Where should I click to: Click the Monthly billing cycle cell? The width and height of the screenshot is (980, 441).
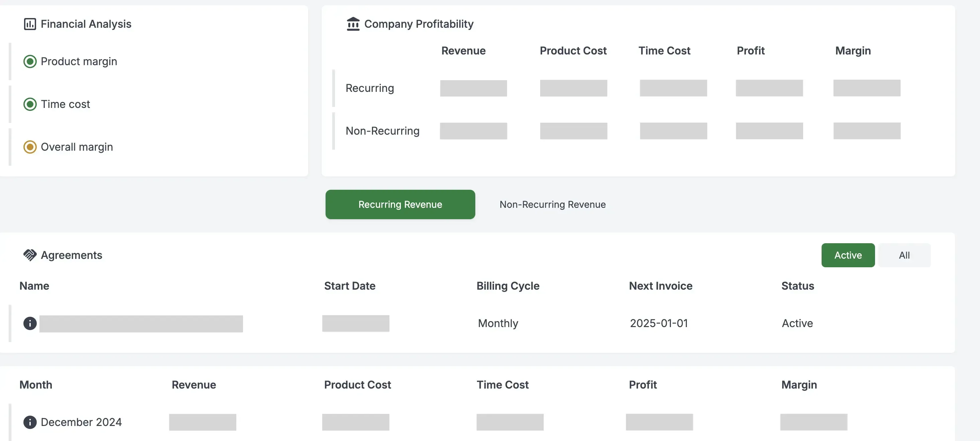(x=498, y=323)
